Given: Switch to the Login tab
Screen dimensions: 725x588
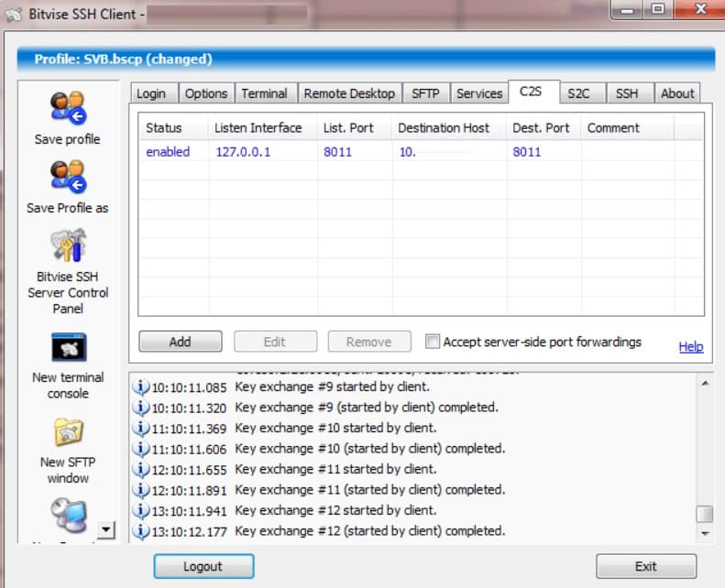Looking at the screenshot, I should point(154,93).
